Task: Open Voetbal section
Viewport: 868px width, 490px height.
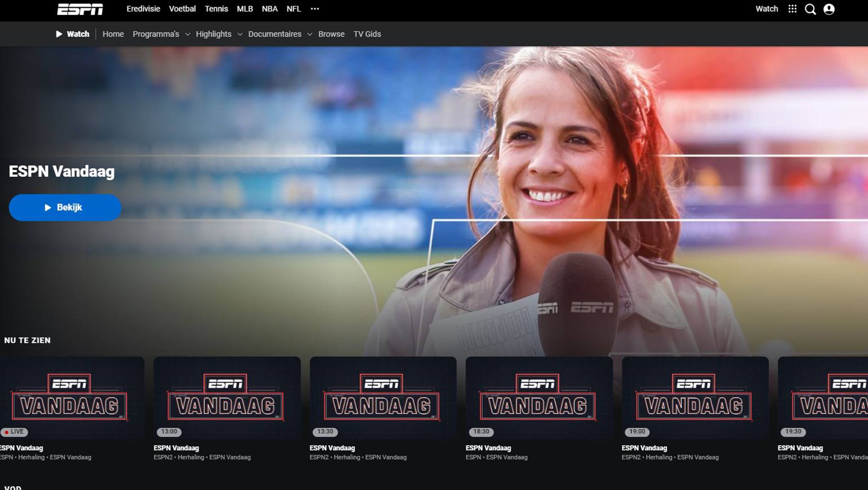Action: (182, 9)
